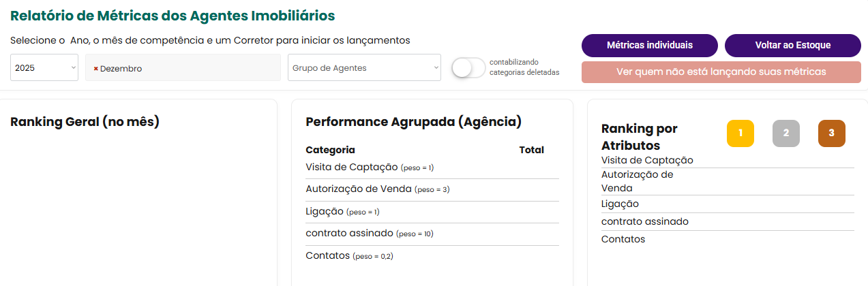Remove the Dezembro month tag

95,69
